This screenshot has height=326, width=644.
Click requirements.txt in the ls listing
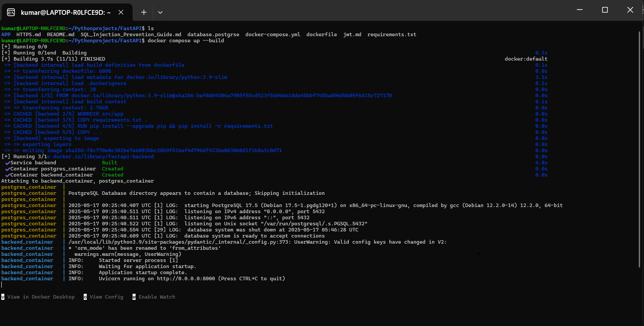[x=392, y=34]
